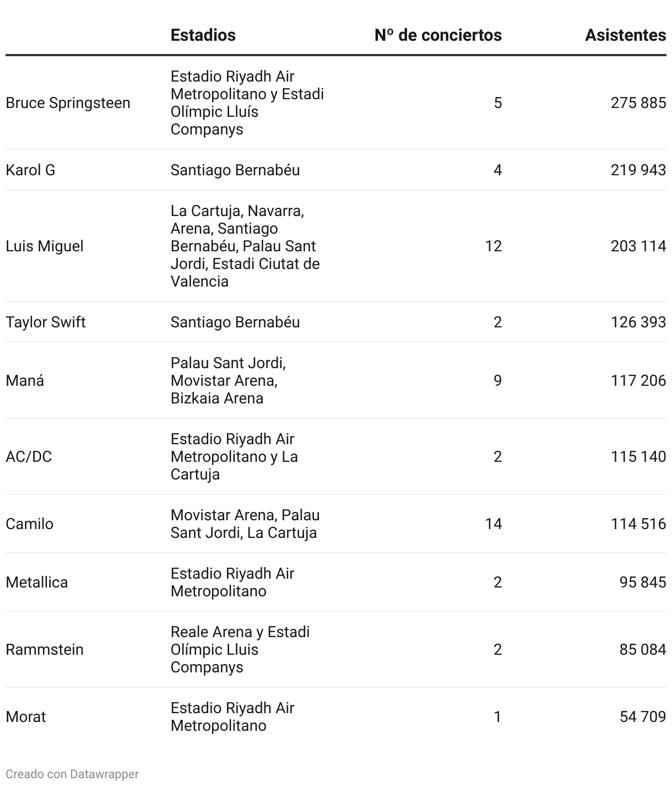The height and width of the screenshot is (787, 672).
Task: Select the Rammstein artist name
Action: pyautogui.click(x=45, y=650)
